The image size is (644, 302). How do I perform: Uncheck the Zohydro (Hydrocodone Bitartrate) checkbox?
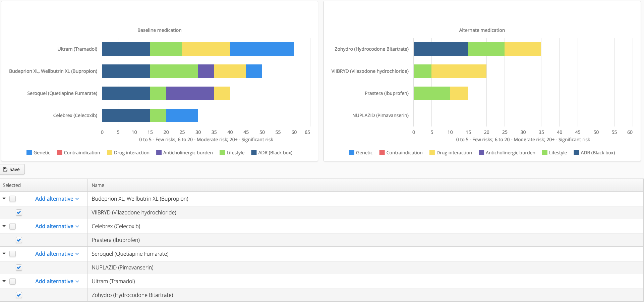19,295
